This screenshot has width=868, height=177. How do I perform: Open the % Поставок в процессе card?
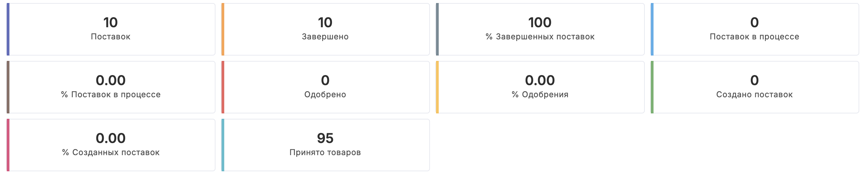pos(110,87)
